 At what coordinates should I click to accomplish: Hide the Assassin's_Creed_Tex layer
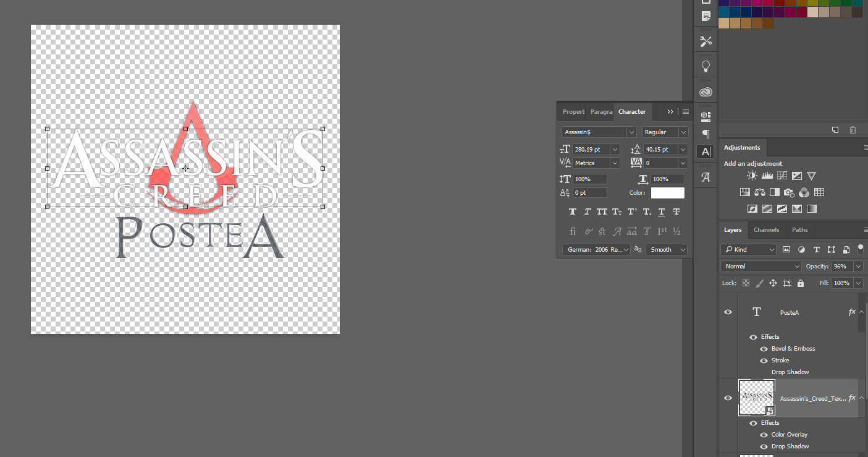tap(728, 398)
